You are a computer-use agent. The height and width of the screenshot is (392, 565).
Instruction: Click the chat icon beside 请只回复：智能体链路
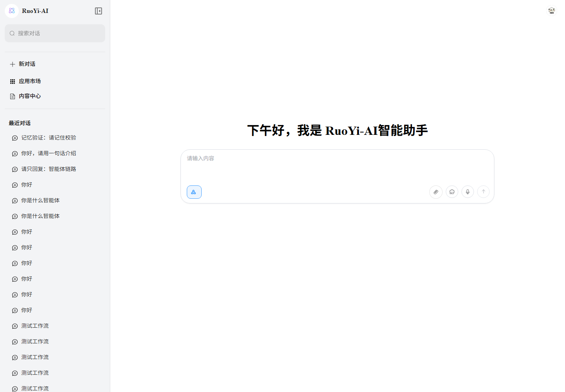15,169
